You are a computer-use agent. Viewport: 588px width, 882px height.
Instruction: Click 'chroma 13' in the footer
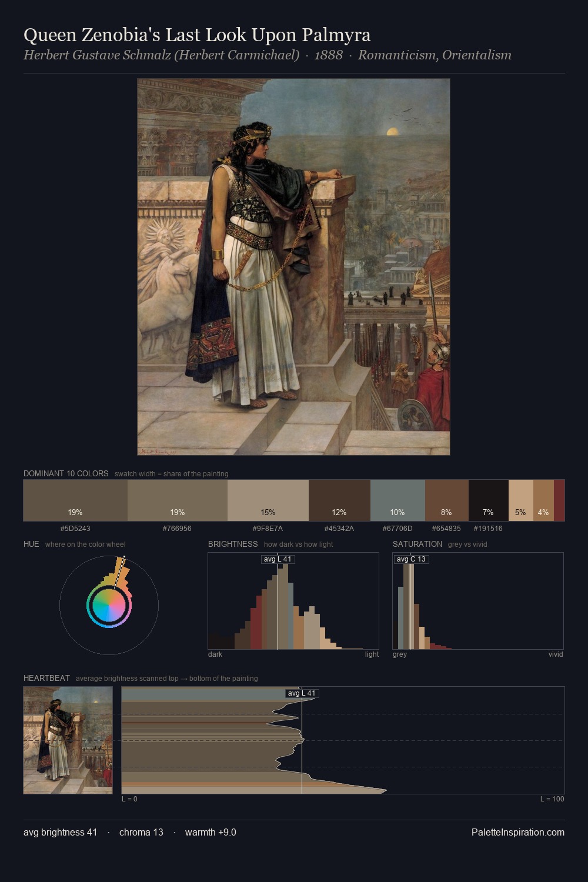[141, 832]
